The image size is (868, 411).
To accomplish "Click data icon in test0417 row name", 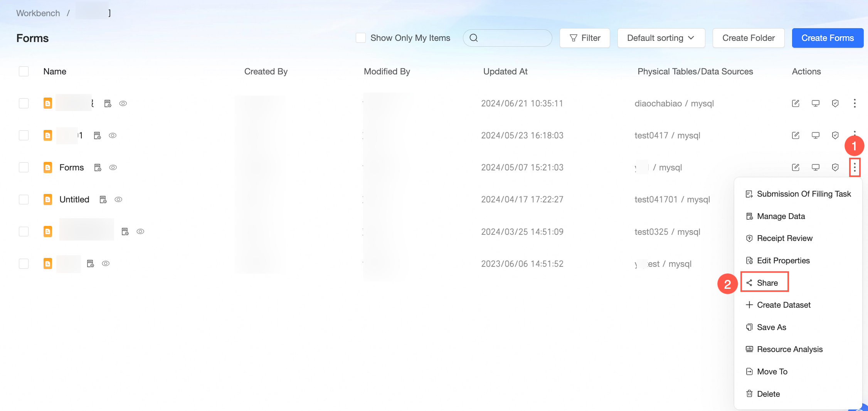I will (98, 135).
